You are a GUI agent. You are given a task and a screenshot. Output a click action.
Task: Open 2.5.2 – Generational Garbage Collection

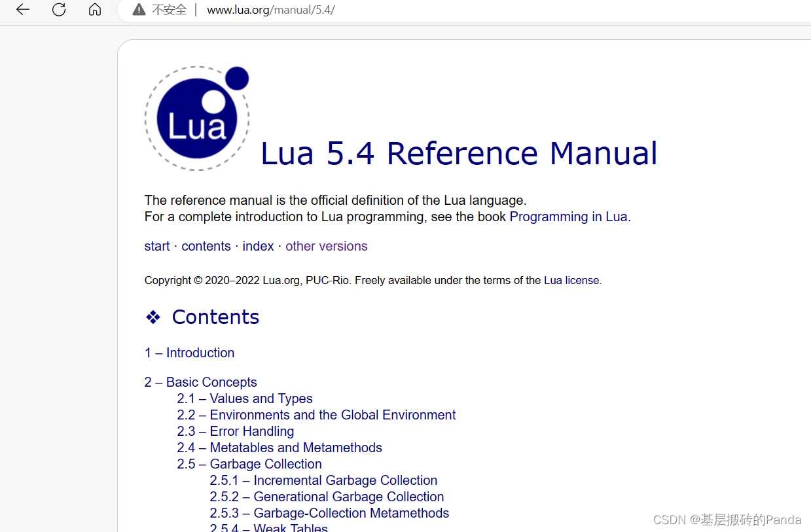click(x=327, y=497)
